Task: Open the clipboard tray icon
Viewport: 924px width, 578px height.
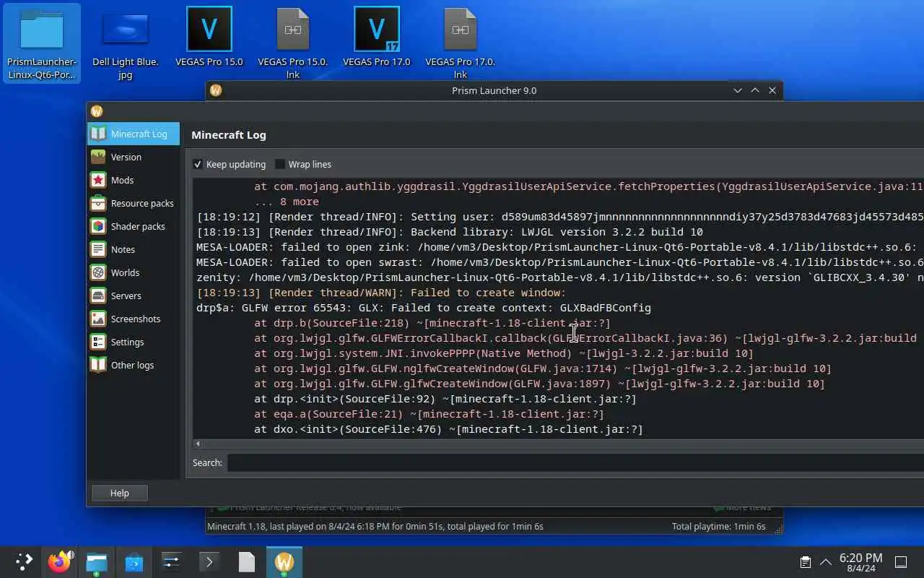Action: [x=806, y=562]
